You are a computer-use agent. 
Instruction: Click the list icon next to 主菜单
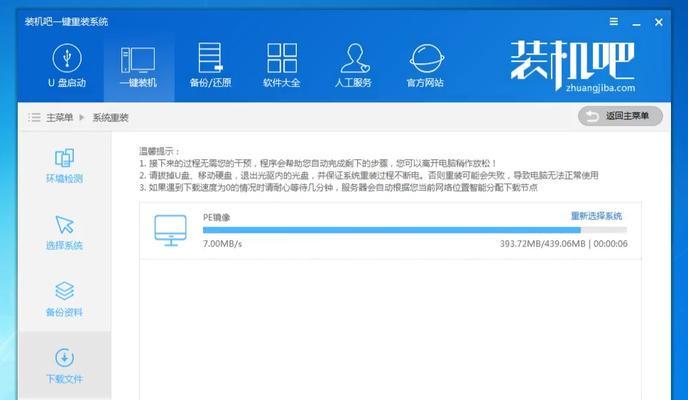[34, 117]
